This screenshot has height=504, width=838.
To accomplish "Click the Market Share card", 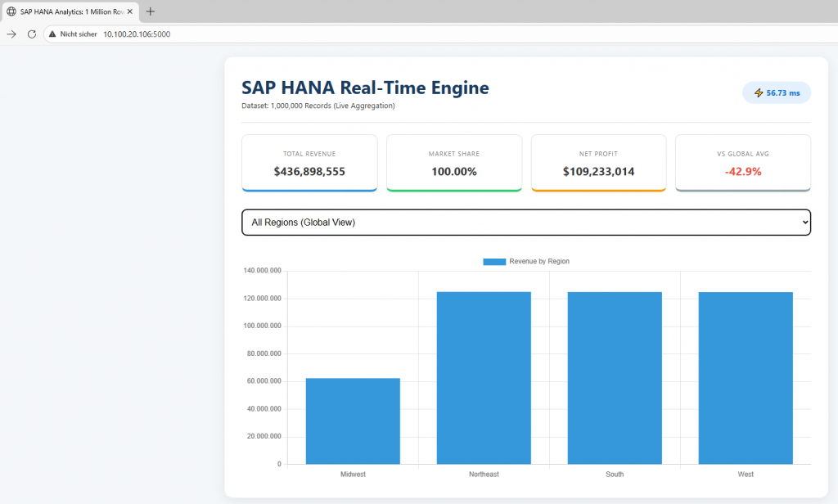I will pyautogui.click(x=454, y=163).
